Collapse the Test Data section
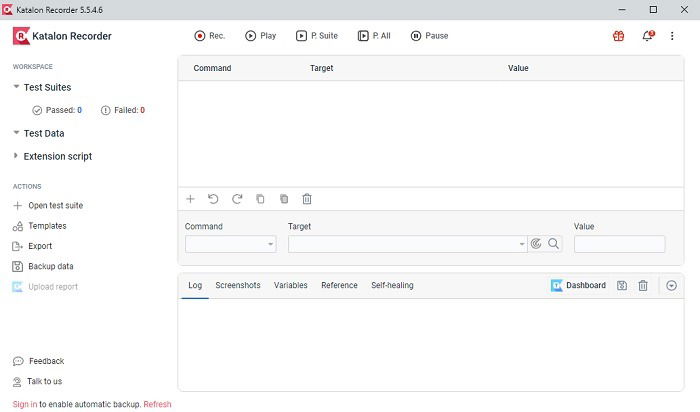 [x=16, y=133]
